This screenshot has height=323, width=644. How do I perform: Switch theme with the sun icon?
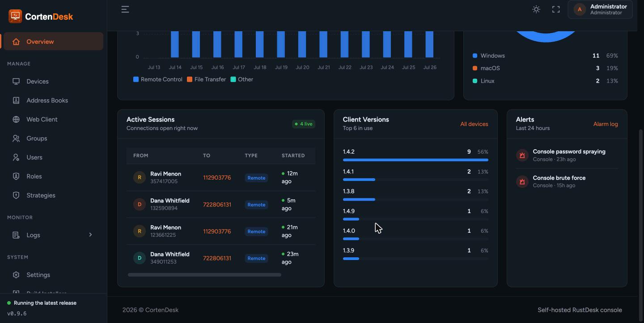[536, 9]
